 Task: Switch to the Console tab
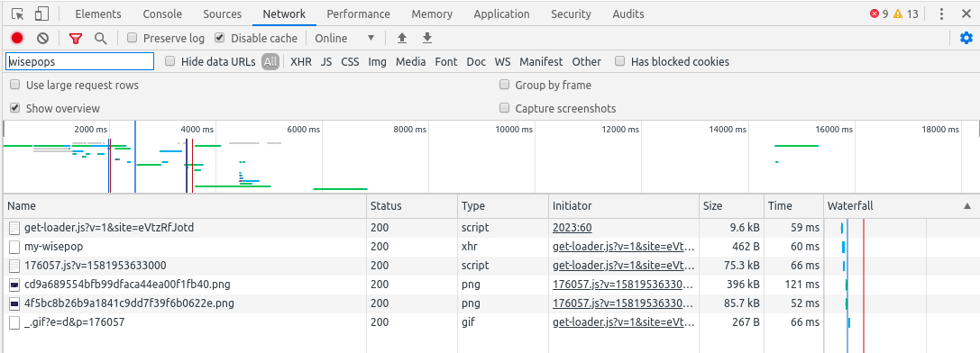coord(162,14)
